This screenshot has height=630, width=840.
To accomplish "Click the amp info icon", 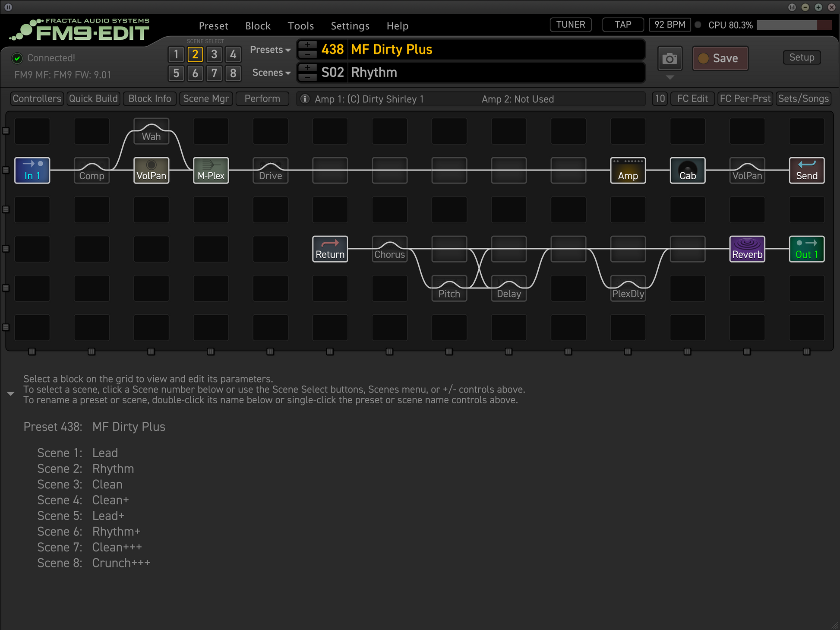I will 305,99.
